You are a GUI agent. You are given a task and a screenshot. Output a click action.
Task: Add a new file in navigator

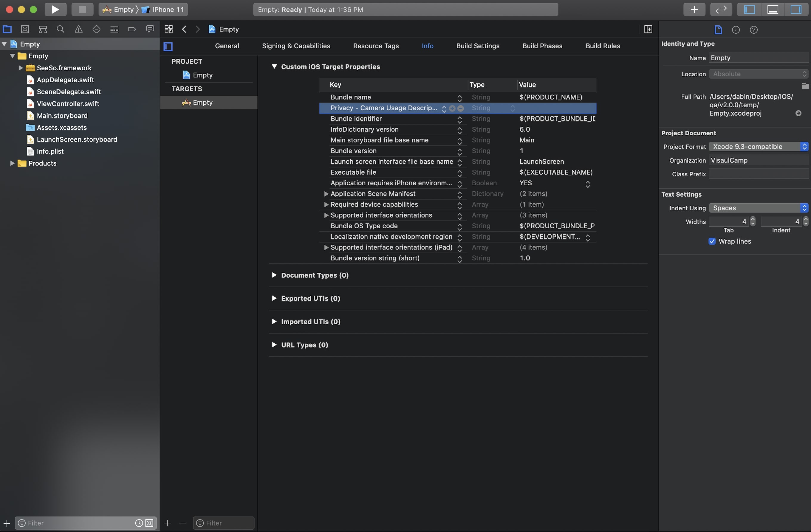(x=7, y=523)
